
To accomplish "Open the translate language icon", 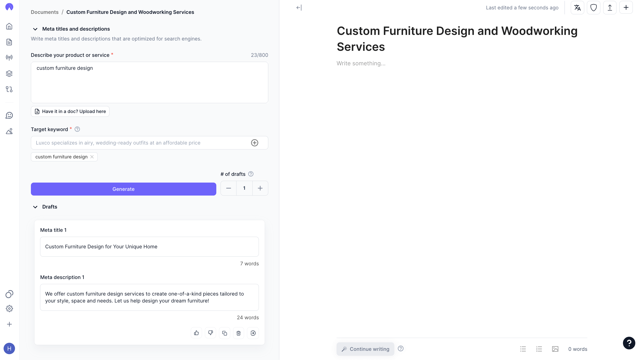I will [577, 8].
